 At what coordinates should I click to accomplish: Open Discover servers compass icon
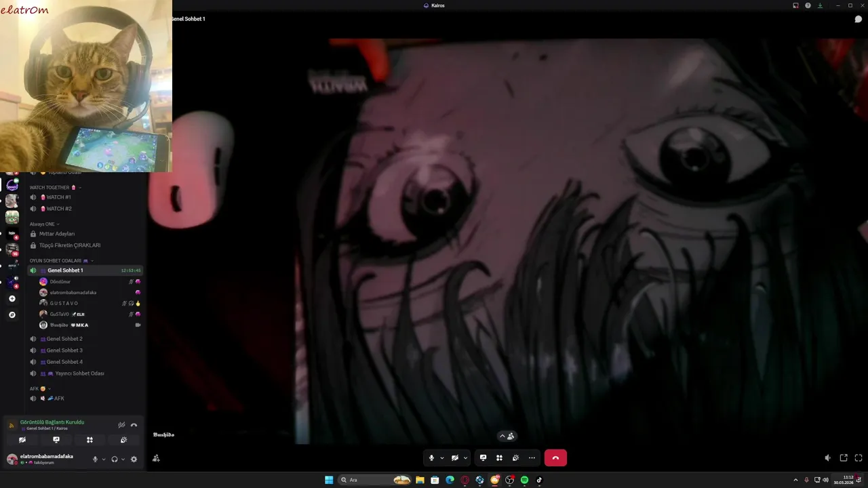12,315
